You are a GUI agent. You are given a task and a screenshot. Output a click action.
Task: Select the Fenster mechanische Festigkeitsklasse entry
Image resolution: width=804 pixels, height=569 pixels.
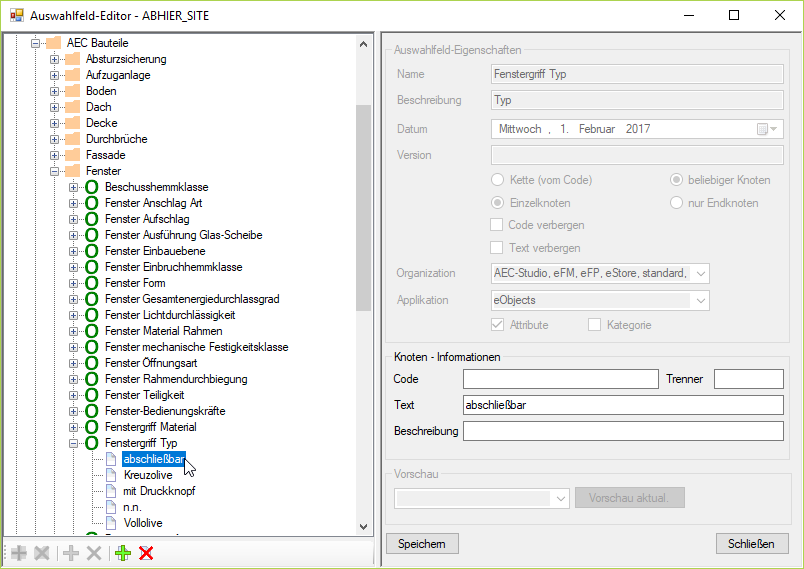point(197,347)
